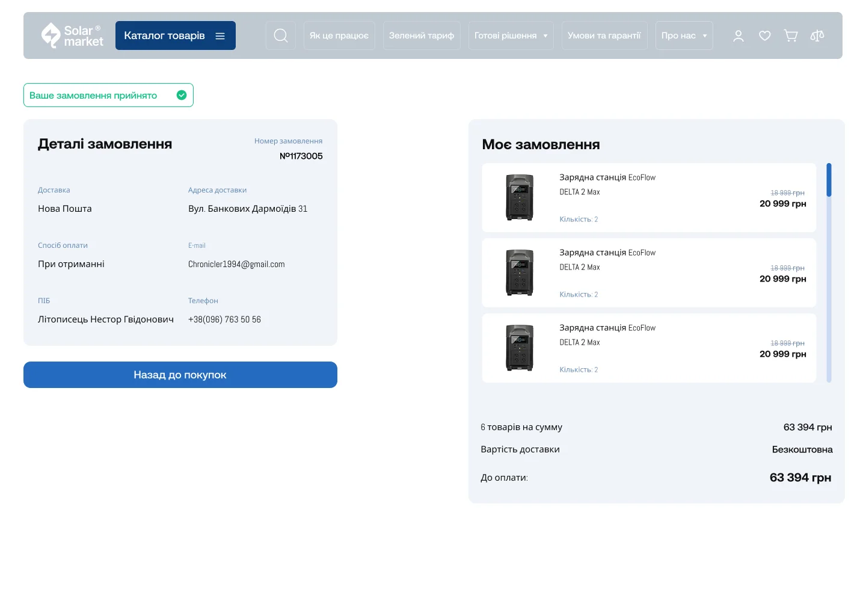Open the Каталог товарів catalog menu
The height and width of the screenshot is (616, 866).
[x=176, y=35]
